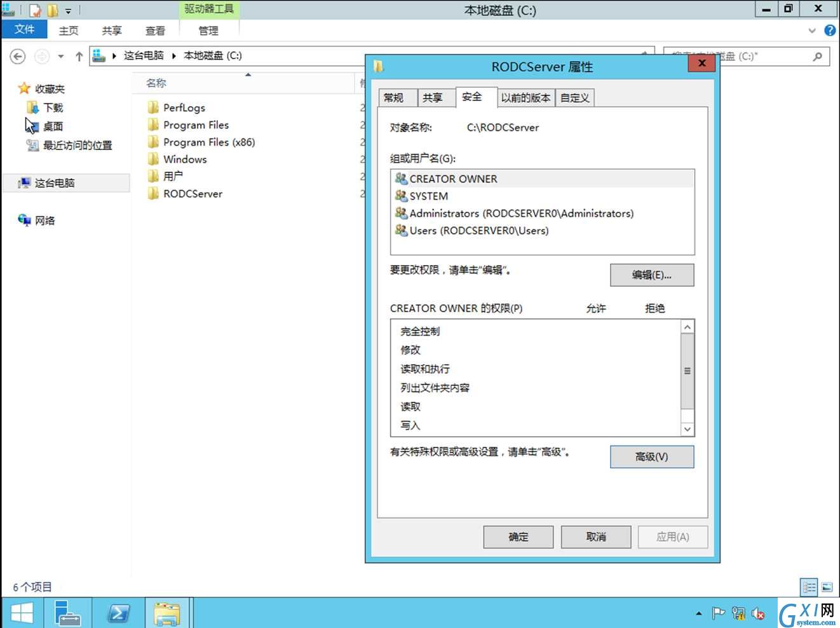Open the 主页 ribbon tab
This screenshot has height=628, width=840.
pos(69,31)
